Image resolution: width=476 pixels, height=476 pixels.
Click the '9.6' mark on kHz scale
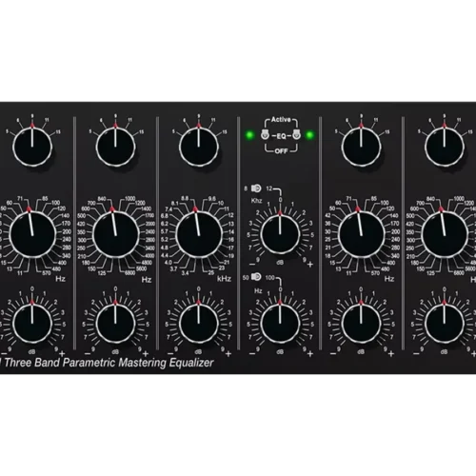click(212, 199)
